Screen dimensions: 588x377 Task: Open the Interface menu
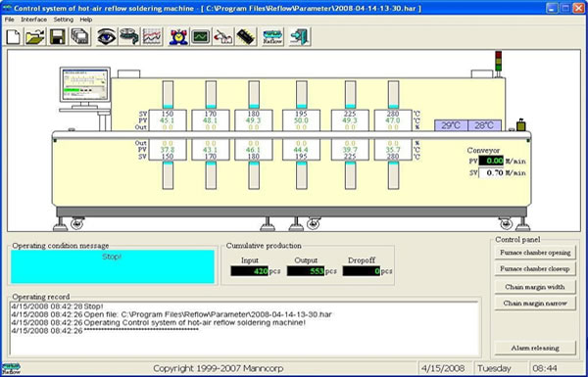click(x=33, y=20)
